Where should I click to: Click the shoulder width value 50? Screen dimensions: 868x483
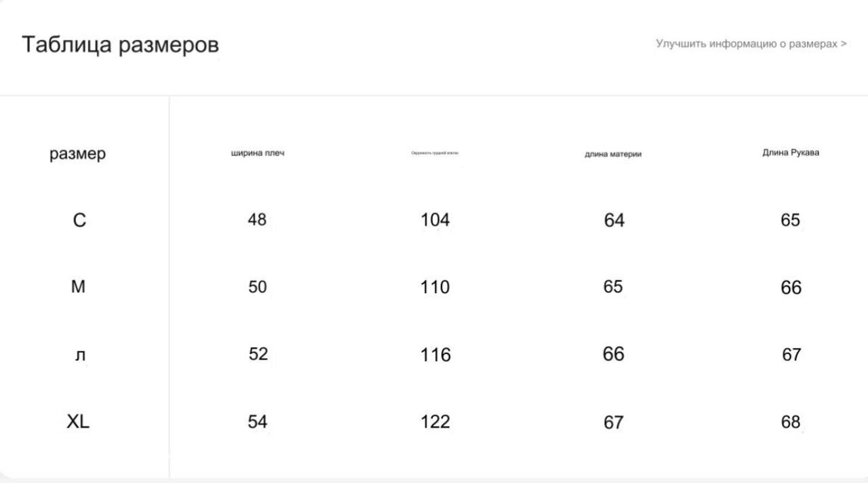click(257, 286)
